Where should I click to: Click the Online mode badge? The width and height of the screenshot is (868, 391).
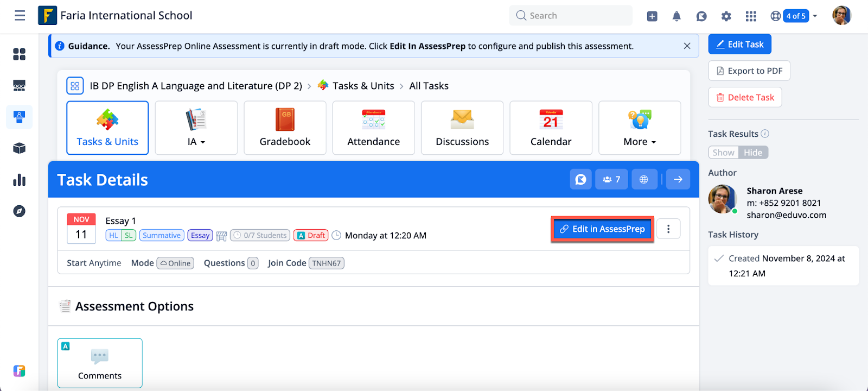pos(175,263)
